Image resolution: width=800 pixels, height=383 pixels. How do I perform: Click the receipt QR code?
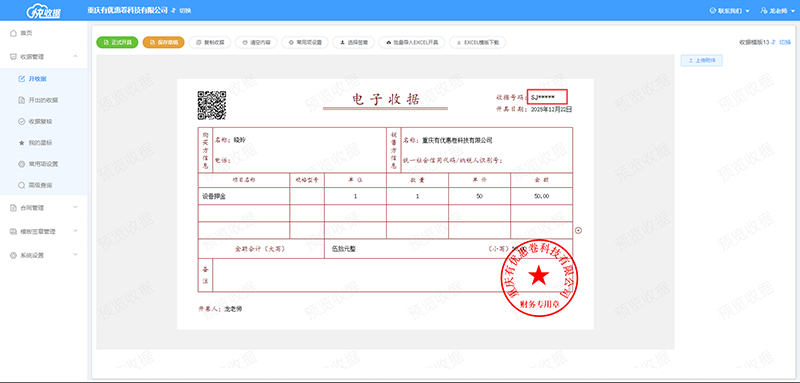(212, 105)
